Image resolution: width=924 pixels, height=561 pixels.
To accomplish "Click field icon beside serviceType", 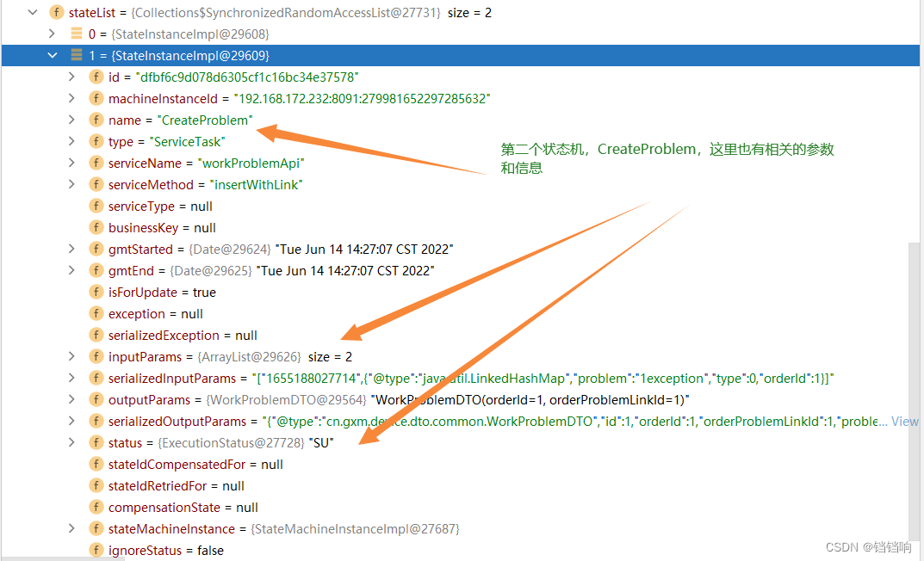I will [96, 206].
